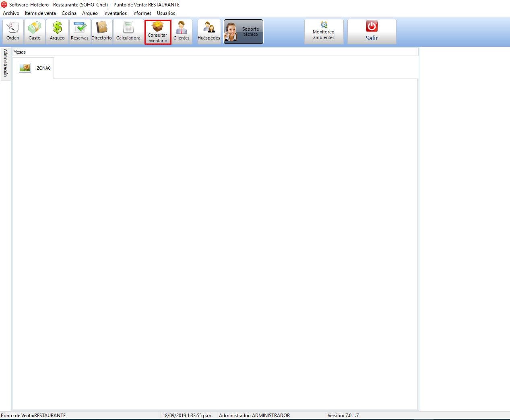Expand the Cocina menu
The width and height of the screenshot is (510, 420).
click(x=69, y=13)
